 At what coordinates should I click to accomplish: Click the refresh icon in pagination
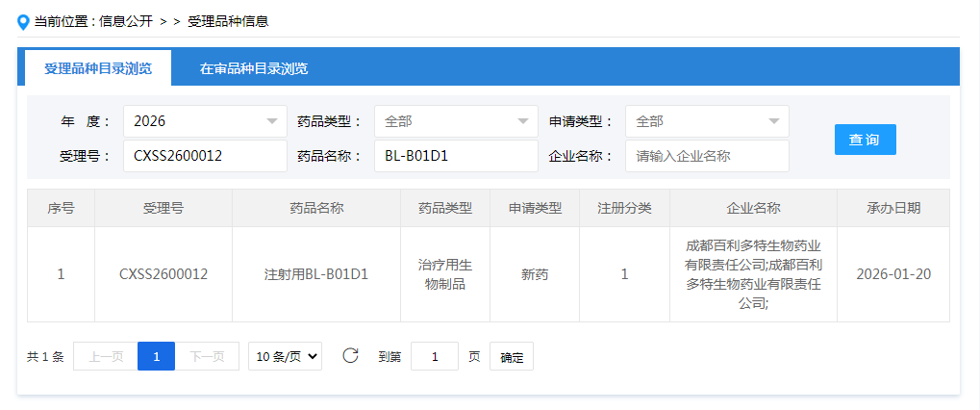tap(351, 356)
